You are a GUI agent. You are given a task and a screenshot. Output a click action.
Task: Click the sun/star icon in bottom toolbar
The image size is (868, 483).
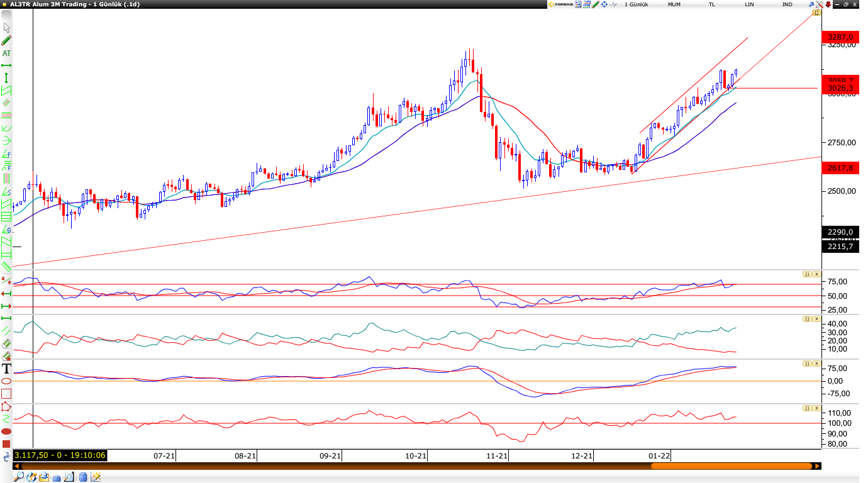[96, 477]
